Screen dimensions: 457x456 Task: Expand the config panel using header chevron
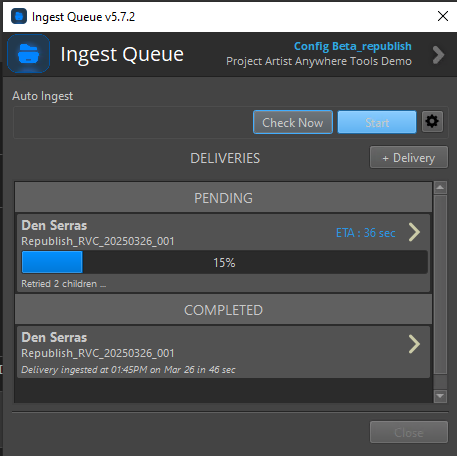(x=438, y=54)
